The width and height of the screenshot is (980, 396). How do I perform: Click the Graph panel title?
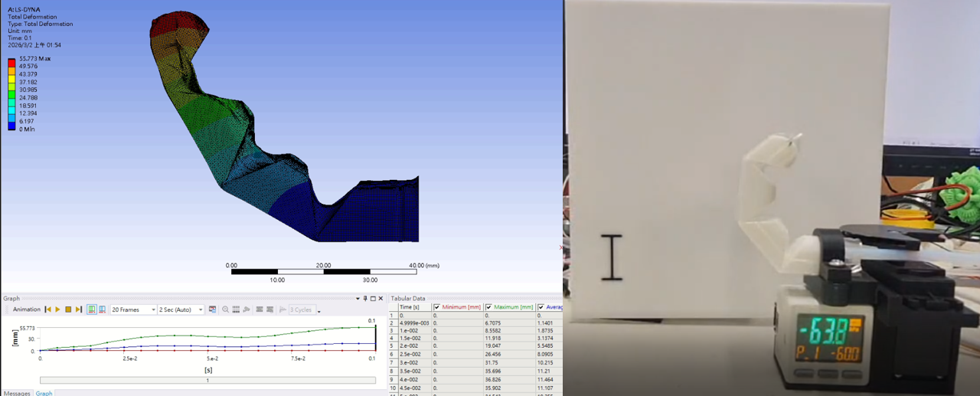tap(11, 299)
